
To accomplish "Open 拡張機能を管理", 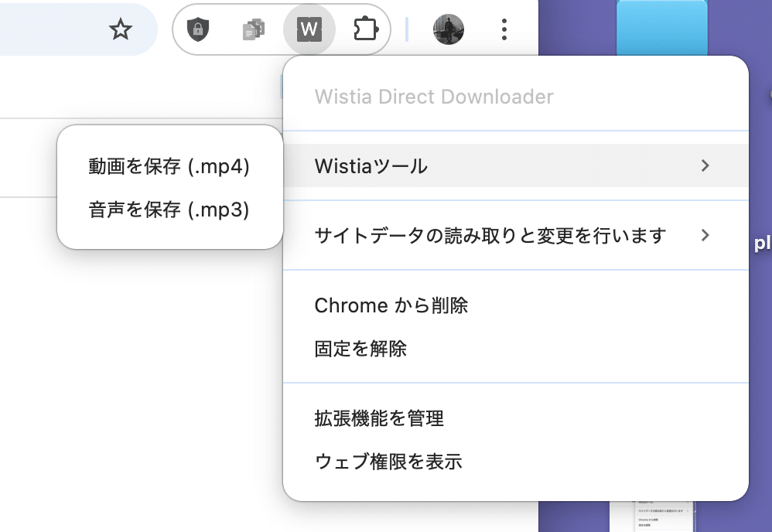I will tap(379, 419).
